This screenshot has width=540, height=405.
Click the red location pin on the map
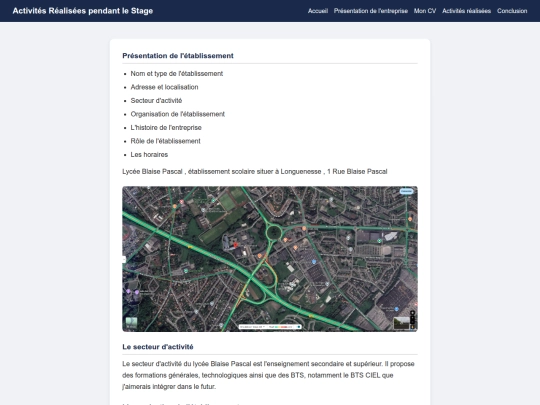tap(236, 245)
